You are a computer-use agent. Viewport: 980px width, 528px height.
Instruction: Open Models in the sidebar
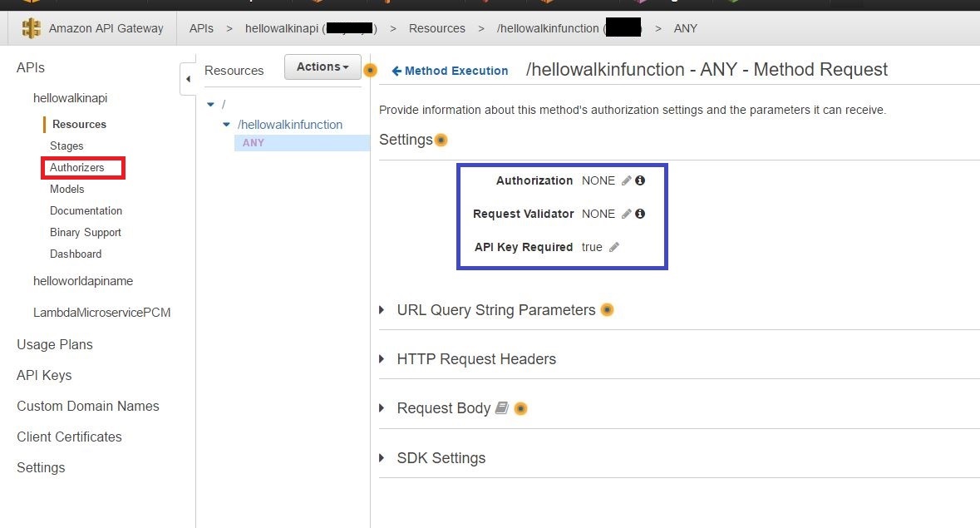pyautogui.click(x=66, y=189)
